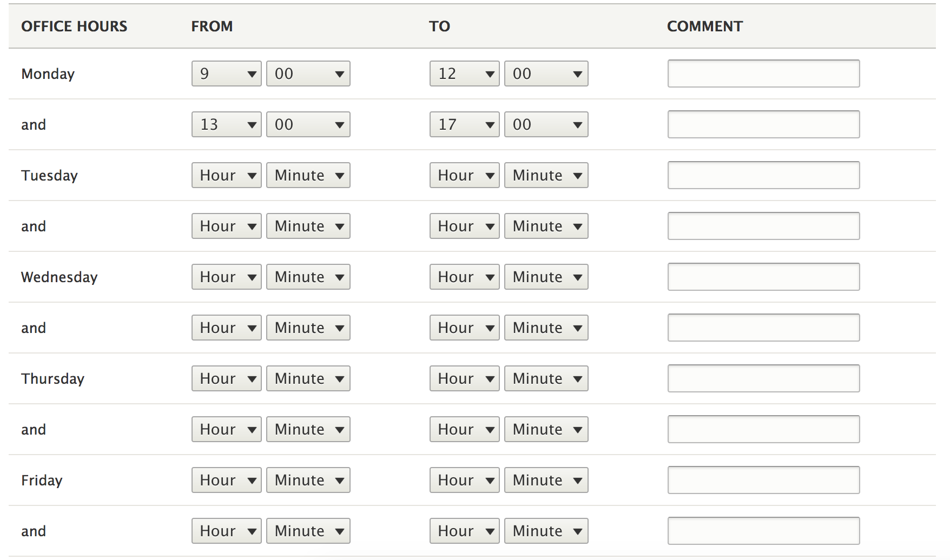Open Friday's From Hour dropdown
950x560 pixels.
tap(226, 480)
